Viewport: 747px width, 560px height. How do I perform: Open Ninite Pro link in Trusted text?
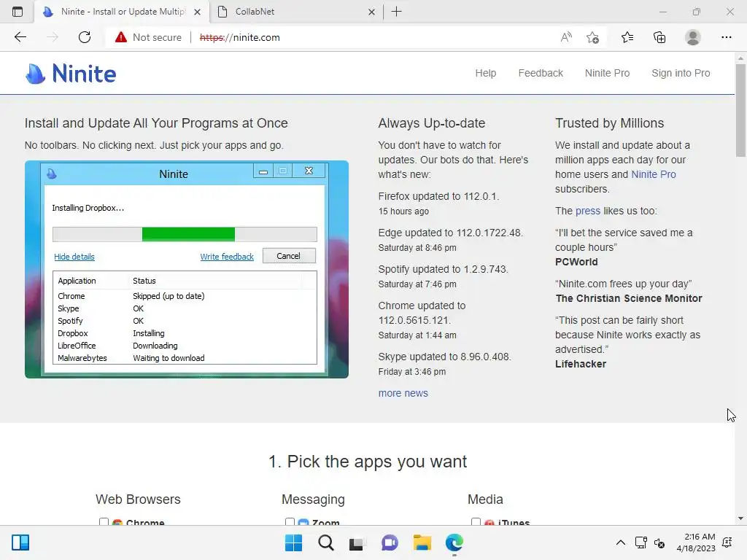pos(653,174)
